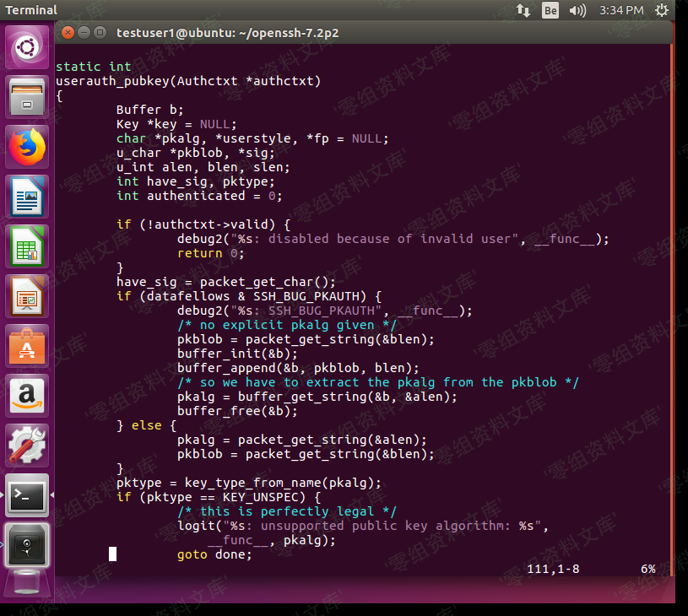The width and height of the screenshot is (688, 616).
Task: Open the 'Be' keyboard layout menu
Action: 550,10
